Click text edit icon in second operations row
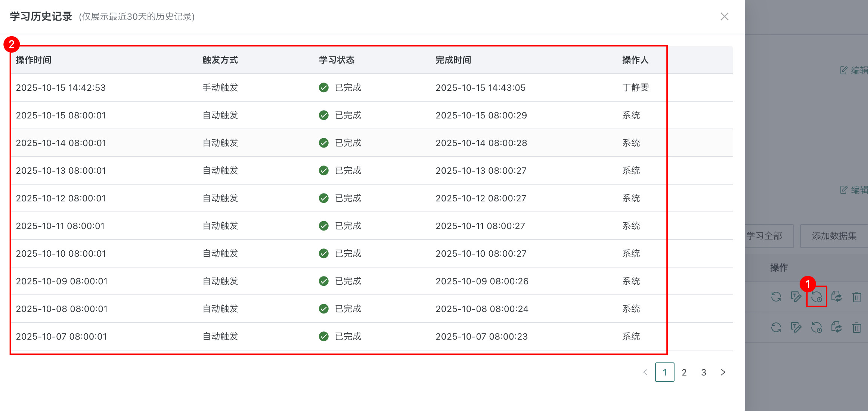868x411 pixels. [796, 328]
